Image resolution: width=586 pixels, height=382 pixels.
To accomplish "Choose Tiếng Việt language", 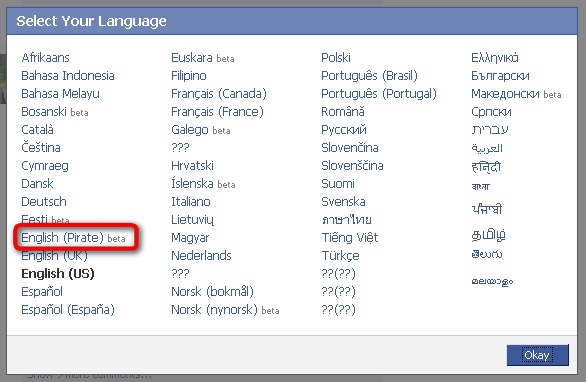I will [350, 238].
